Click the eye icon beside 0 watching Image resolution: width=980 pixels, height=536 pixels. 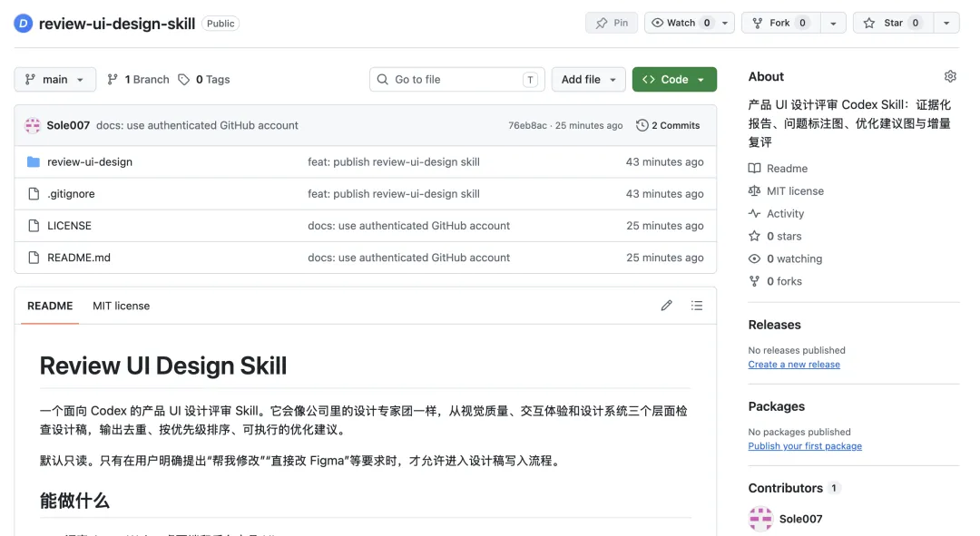coord(754,258)
